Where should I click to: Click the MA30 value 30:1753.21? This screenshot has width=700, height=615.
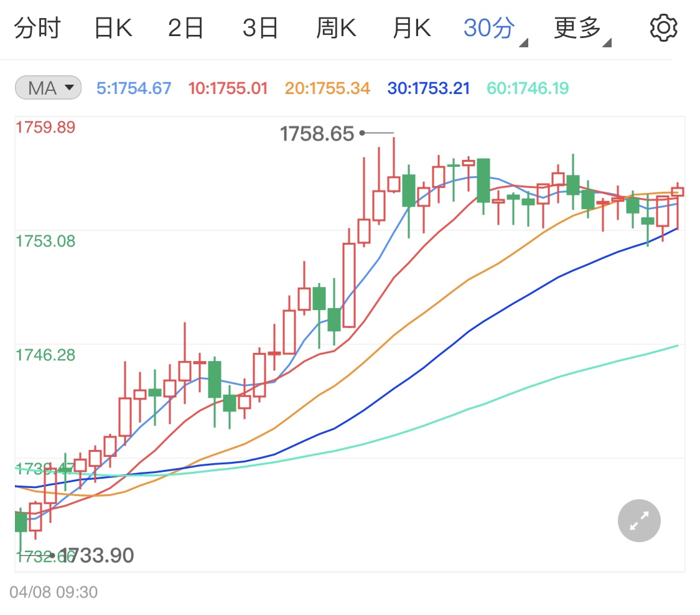pyautogui.click(x=429, y=88)
